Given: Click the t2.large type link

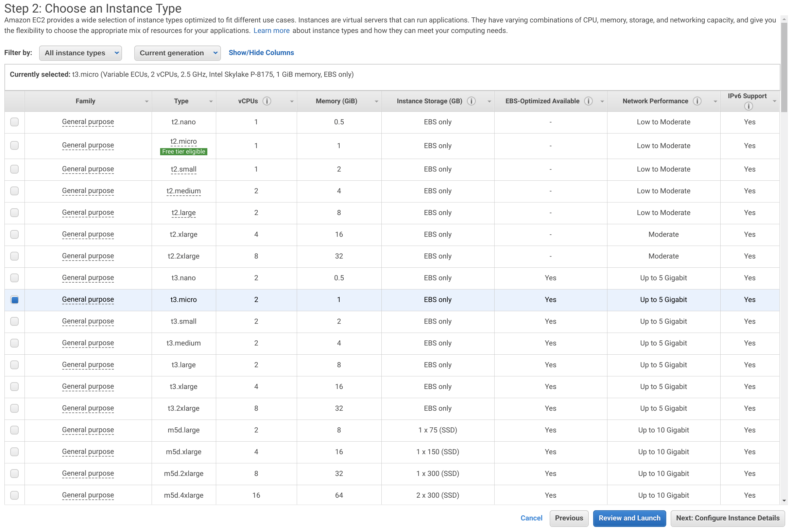Looking at the screenshot, I should [x=184, y=213].
